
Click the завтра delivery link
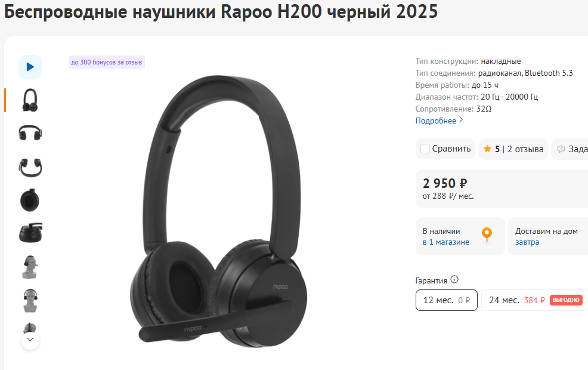(x=527, y=242)
